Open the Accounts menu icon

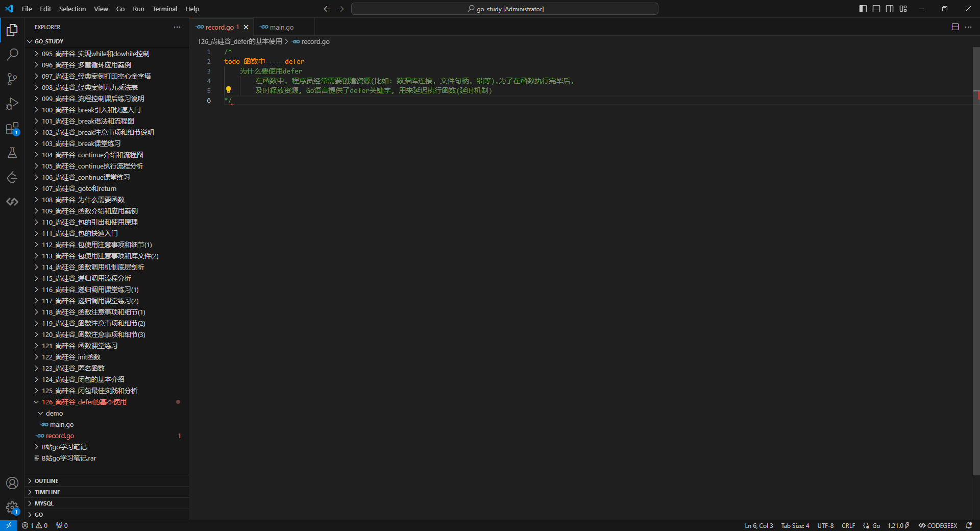point(12,483)
